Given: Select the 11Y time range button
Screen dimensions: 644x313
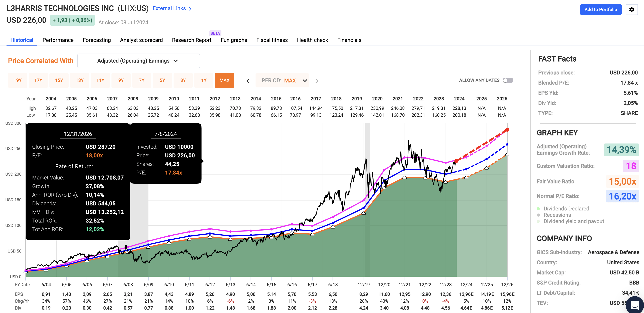Looking at the screenshot, I should point(100,80).
